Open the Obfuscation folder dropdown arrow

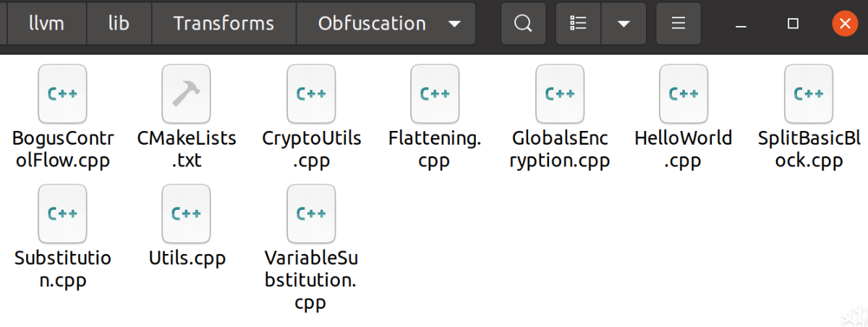[x=454, y=24]
